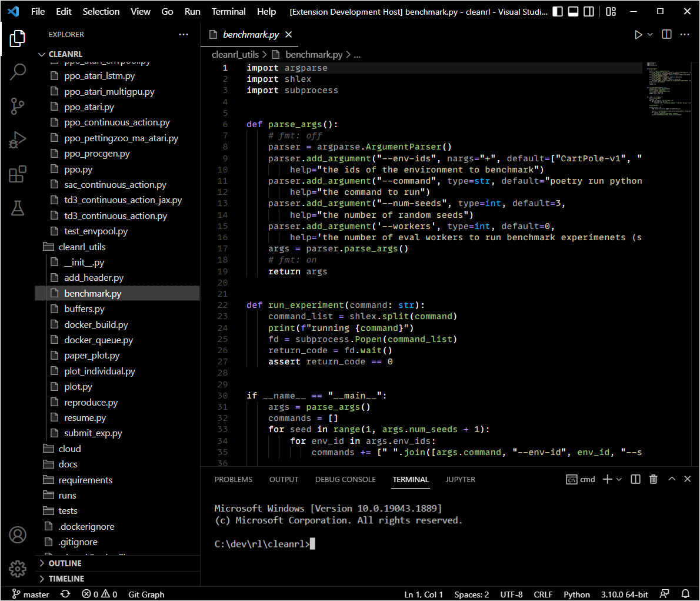Open the Explorer view in activity bar
The width and height of the screenshot is (700, 601).
[x=18, y=38]
